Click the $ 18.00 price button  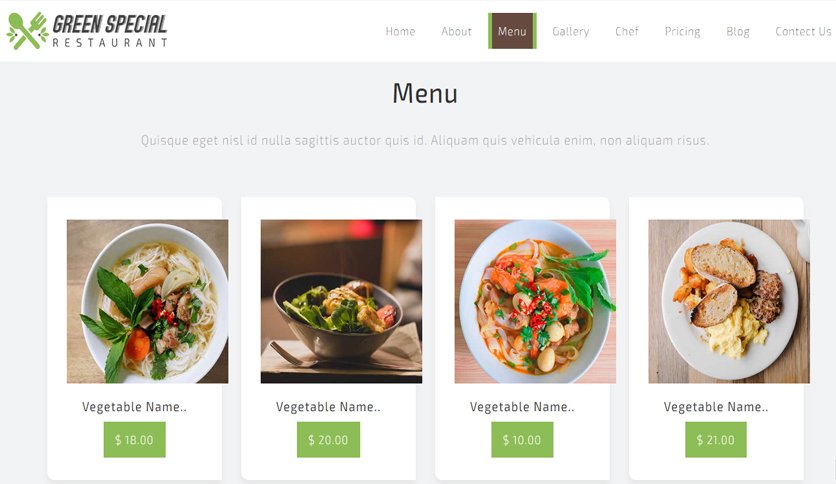(134, 440)
